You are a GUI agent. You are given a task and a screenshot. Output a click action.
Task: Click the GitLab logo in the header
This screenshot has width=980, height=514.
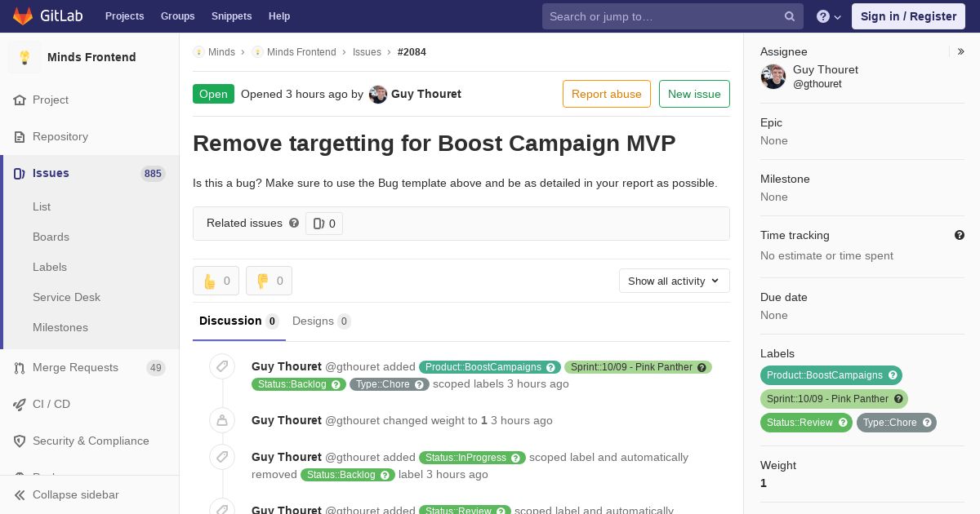coord(48,16)
